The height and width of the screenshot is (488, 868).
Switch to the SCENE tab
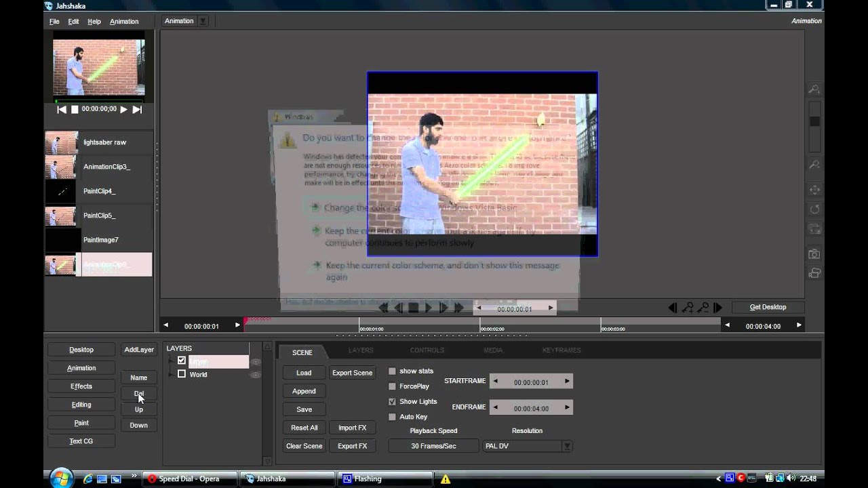coord(302,352)
